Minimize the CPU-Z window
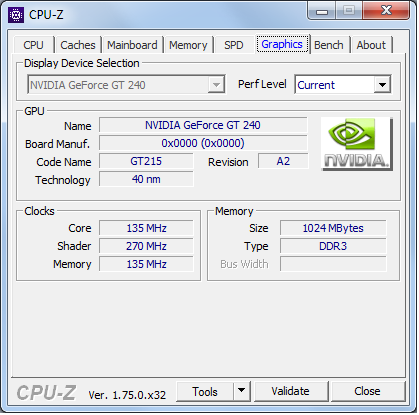The width and height of the screenshot is (419, 415). [x=321, y=11]
